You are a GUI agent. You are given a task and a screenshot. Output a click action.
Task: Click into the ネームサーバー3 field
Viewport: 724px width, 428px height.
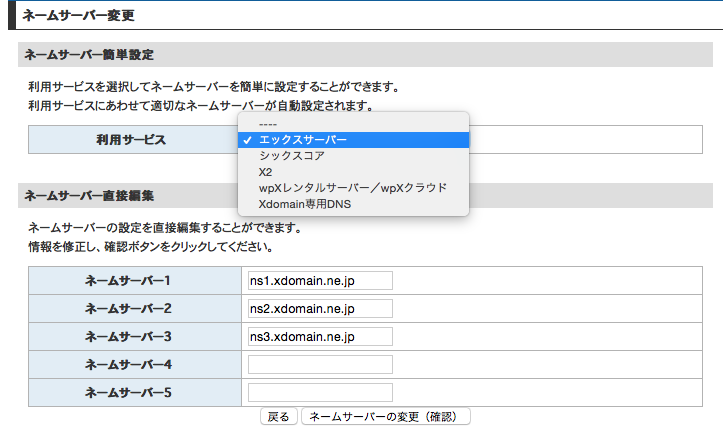click(x=320, y=337)
